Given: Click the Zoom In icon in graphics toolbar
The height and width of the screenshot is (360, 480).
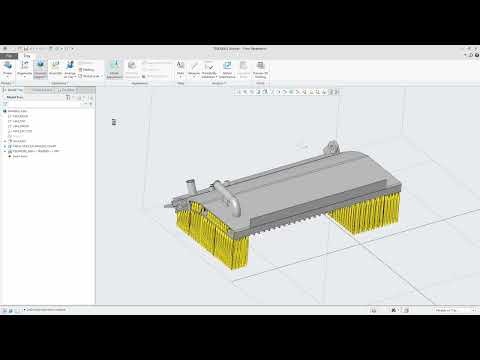Looking at the screenshot, I should [x=245, y=92].
